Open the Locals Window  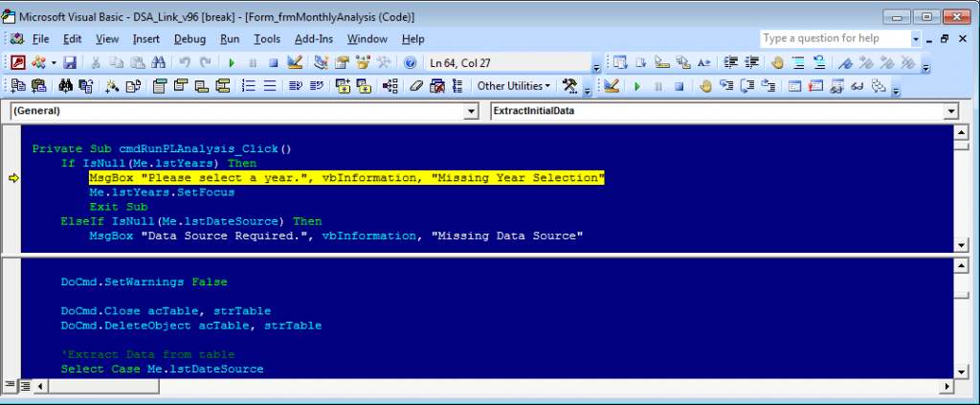(x=794, y=86)
